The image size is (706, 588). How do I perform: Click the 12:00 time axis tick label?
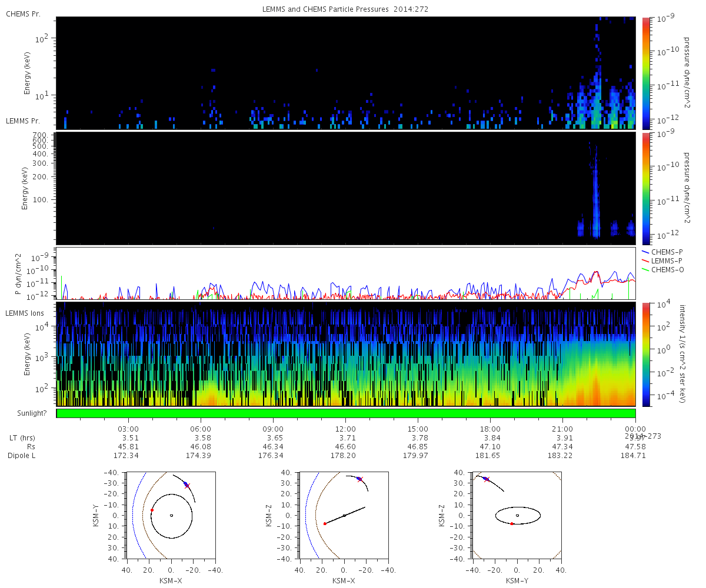(345, 429)
